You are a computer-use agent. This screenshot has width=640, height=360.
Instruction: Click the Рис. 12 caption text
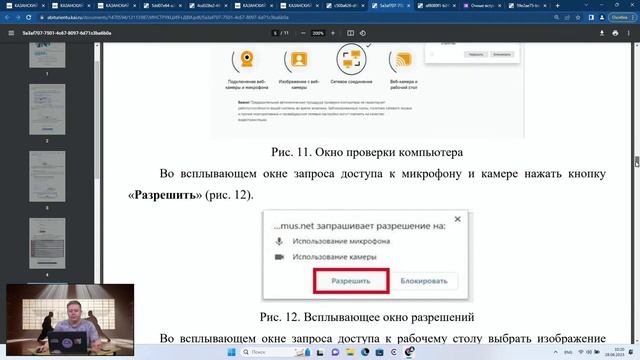pyautogui.click(x=367, y=317)
